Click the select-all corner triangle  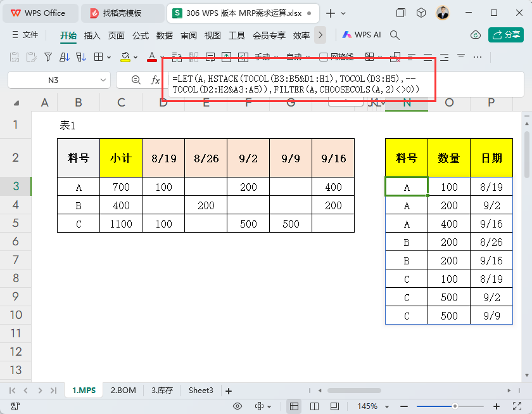pyautogui.click(x=16, y=103)
